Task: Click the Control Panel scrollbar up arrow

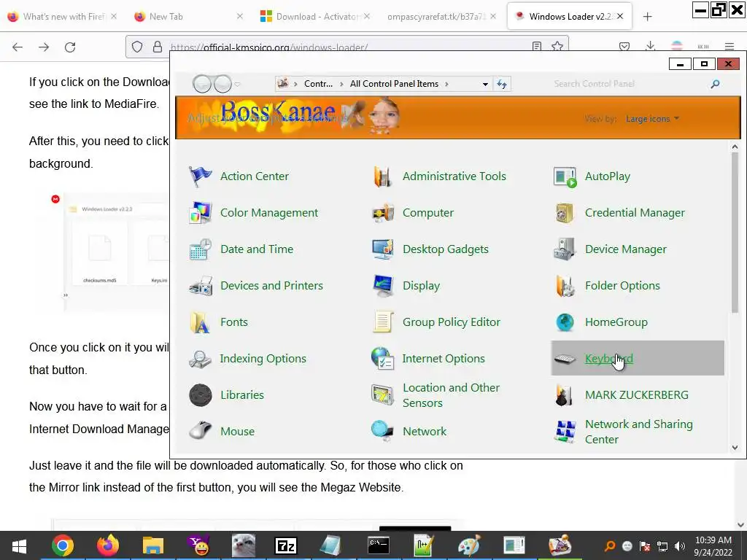Action: pos(735,147)
